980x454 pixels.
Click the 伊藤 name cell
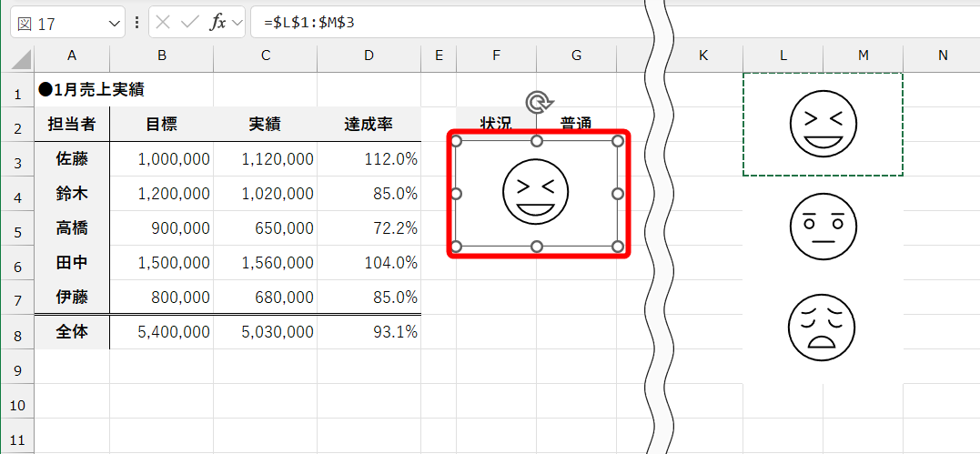pyautogui.click(x=72, y=297)
